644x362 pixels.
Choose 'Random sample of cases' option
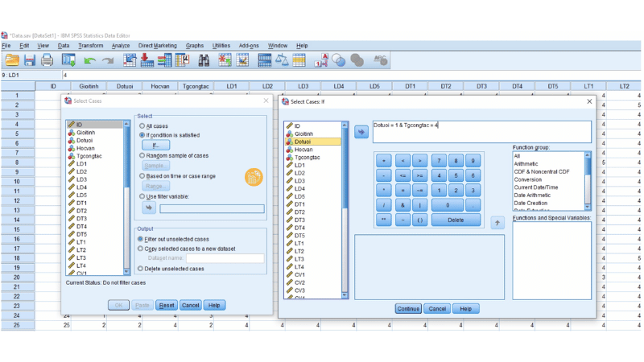pyautogui.click(x=142, y=155)
